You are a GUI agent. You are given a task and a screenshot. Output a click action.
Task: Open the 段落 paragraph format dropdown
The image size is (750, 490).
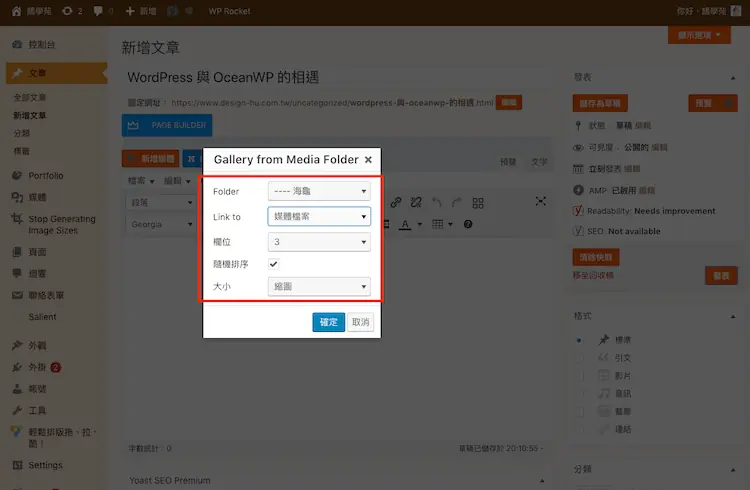tap(161, 202)
